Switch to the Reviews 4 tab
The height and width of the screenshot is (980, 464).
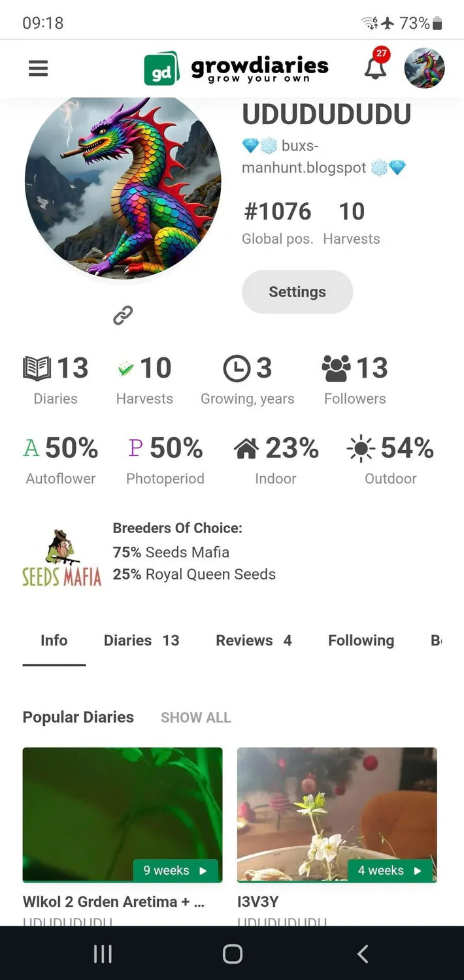click(x=254, y=640)
